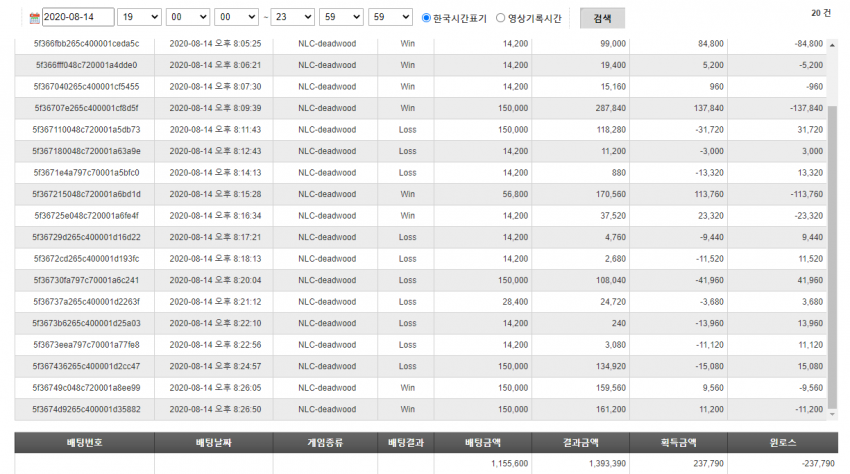Click the 결과금액 column header
The height and width of the screenshot is (474, 850).
coord(581,443)
